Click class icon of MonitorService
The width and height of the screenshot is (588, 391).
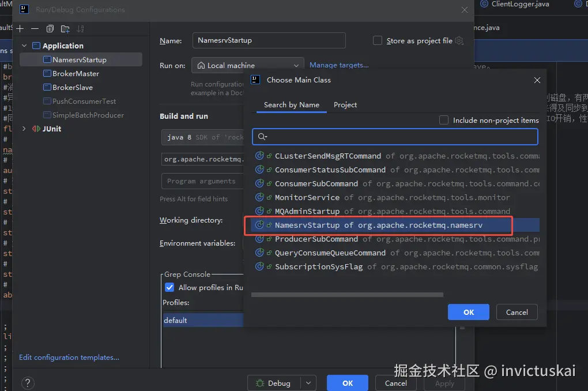click(x=259, y=197)
